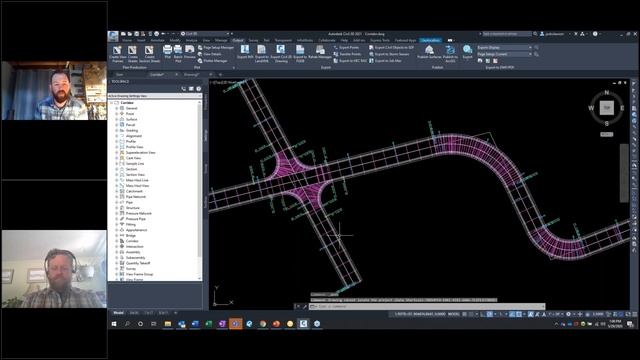Click the Export DWF/PDF icon
The width and height of the screenshot is (640, 360).
point(467,52)
